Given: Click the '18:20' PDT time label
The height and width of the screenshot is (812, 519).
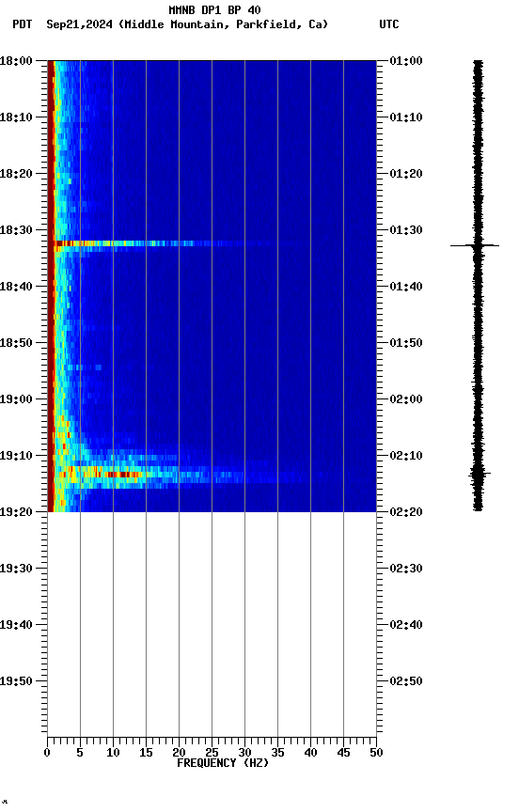Looking at the screenshot, I should point(16,174).
